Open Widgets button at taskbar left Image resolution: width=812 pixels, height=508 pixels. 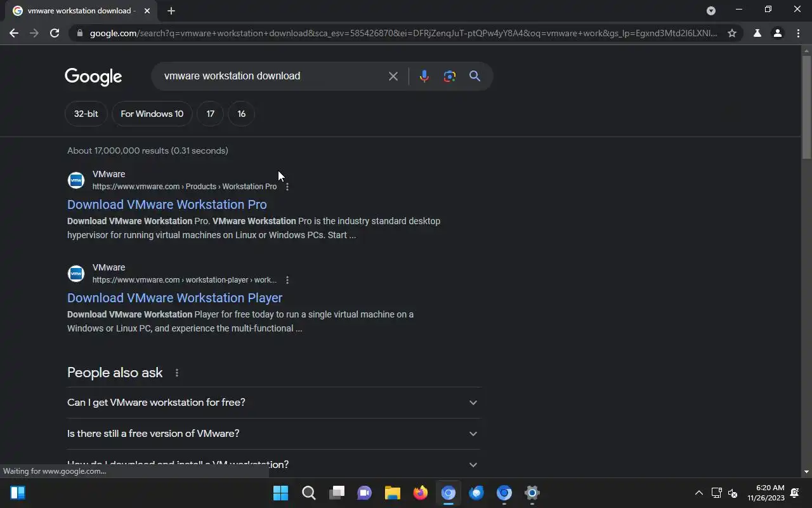[18, 493]
